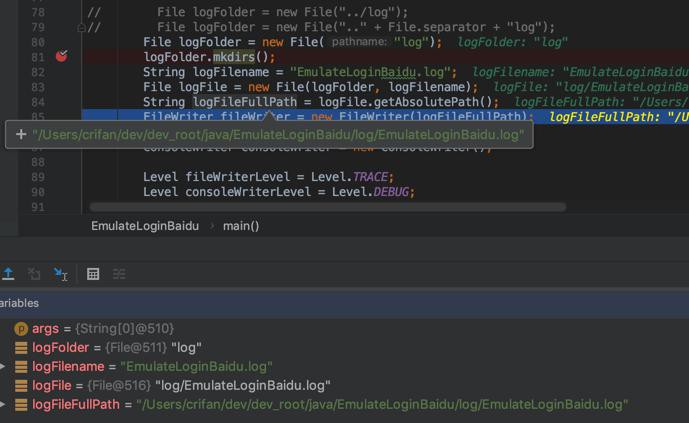Select the logFilename variable row
This screenshot has height=423, width=689.
(344, 366)
